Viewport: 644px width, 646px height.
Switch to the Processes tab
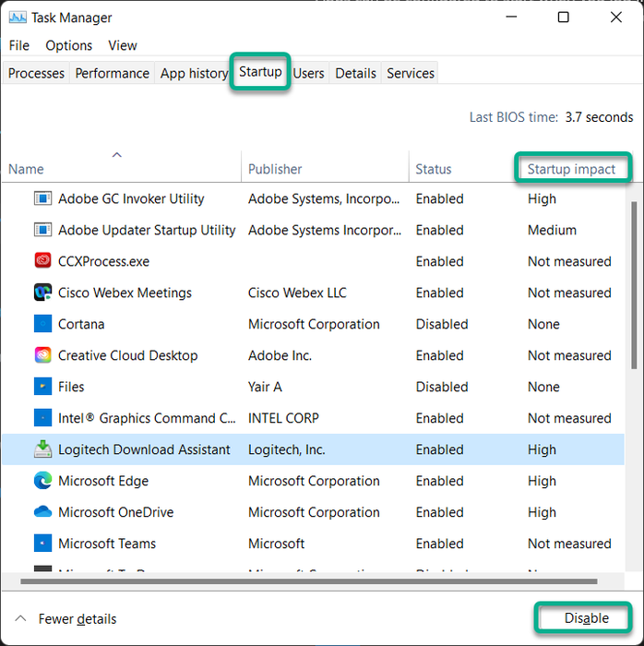click(x=36, y=73)
